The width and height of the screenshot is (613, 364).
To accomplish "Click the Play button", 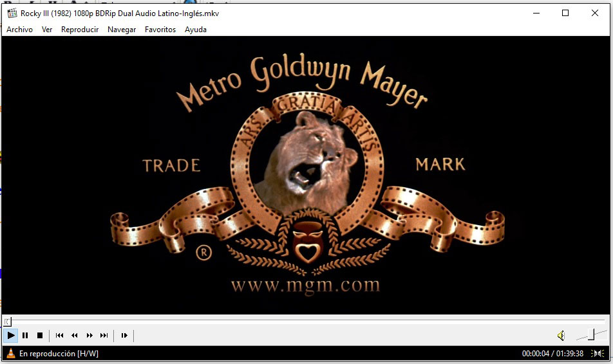I will (10, 335).
